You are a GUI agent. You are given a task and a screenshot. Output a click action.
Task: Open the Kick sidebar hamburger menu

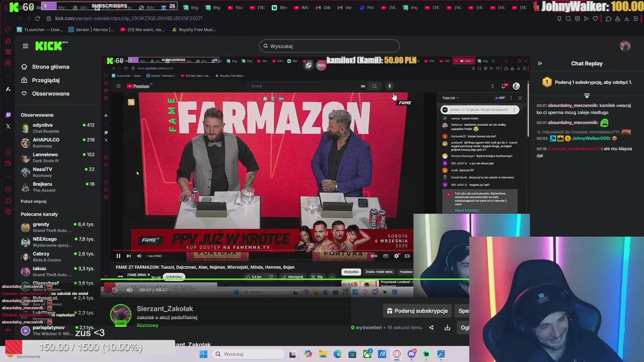coord(25,46)
